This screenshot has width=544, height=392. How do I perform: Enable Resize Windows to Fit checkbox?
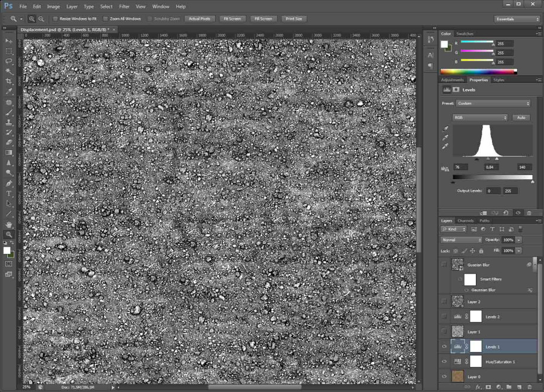55,19
